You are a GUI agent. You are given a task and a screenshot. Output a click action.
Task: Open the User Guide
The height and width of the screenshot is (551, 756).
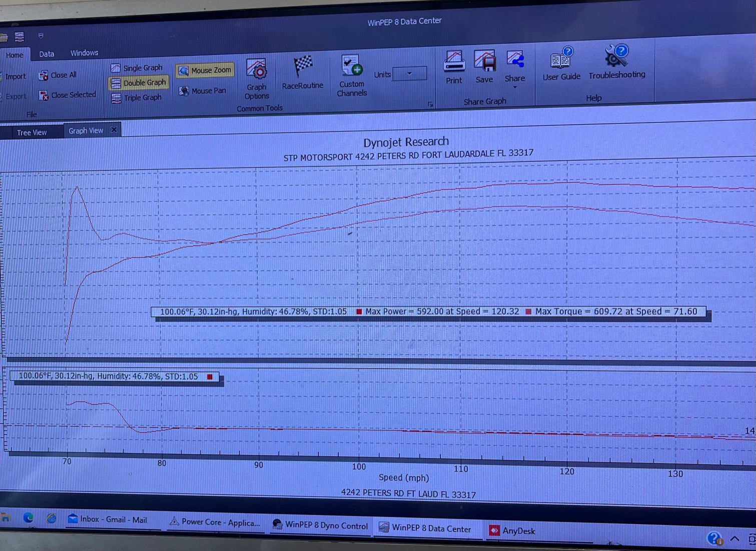point(561,64)
